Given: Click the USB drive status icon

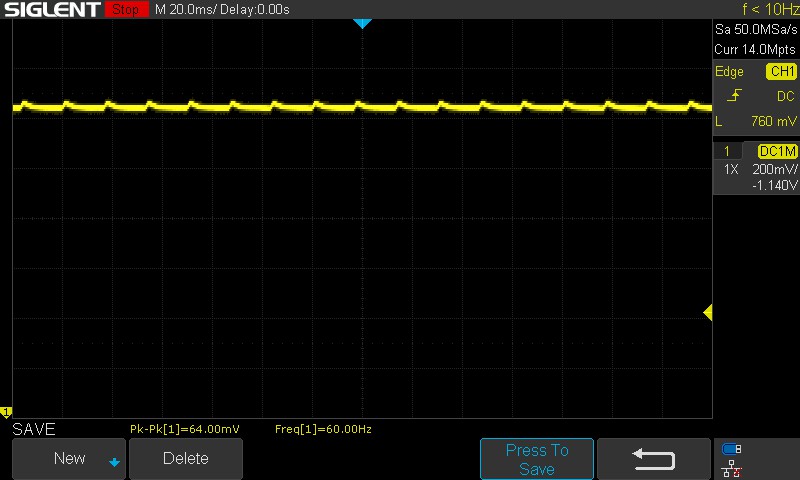Looking at the screenshot, I should (x=732, y=449).
